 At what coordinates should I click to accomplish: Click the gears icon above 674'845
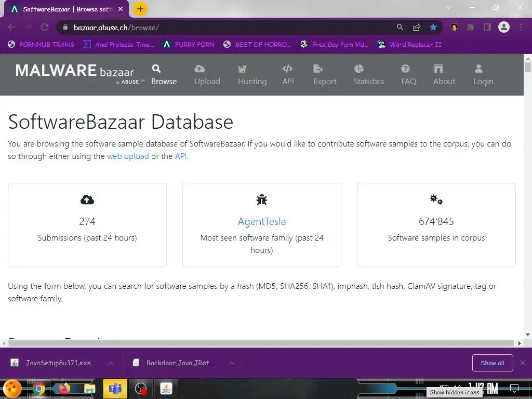436,199
